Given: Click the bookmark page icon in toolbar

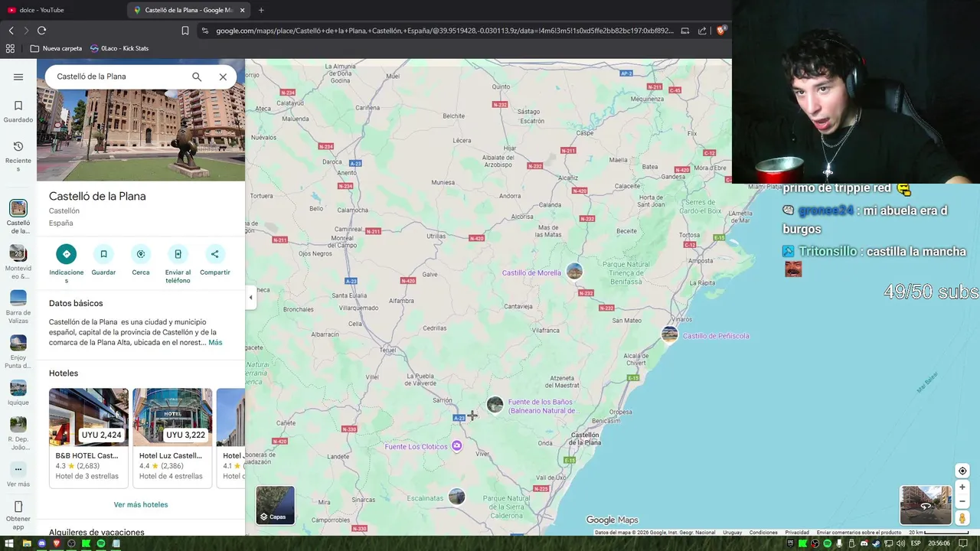Looking at the screenshot, I should [x=185, y=31].
